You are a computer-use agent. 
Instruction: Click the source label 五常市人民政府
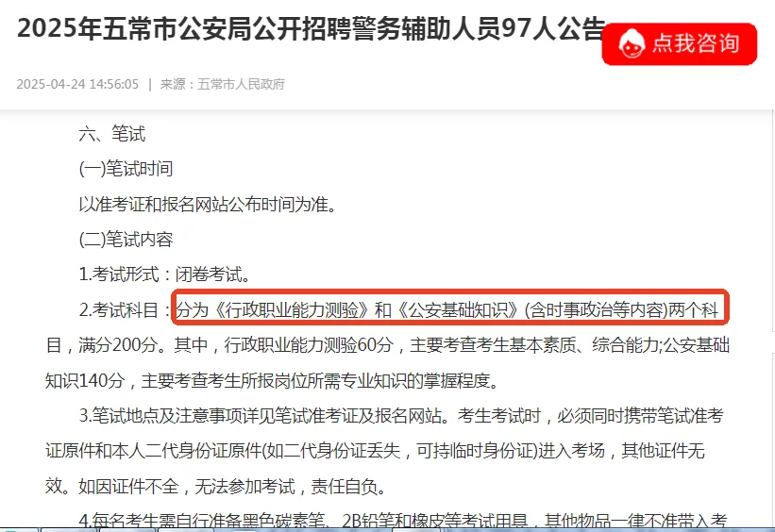point(242,84)
